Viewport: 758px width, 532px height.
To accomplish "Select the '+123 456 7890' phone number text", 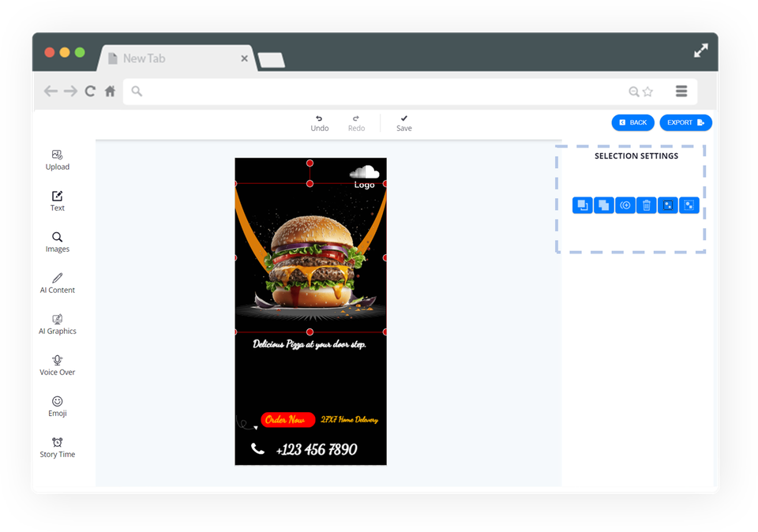I will tap(317, 450).
